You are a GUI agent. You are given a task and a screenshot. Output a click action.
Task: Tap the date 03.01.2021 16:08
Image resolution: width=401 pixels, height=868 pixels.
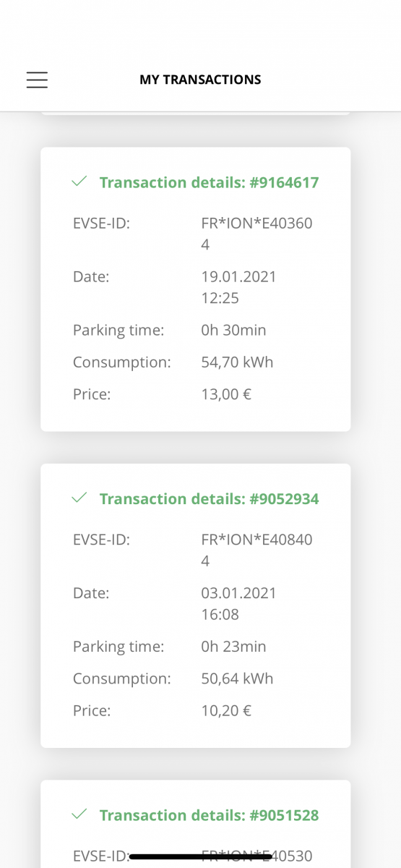238,603
